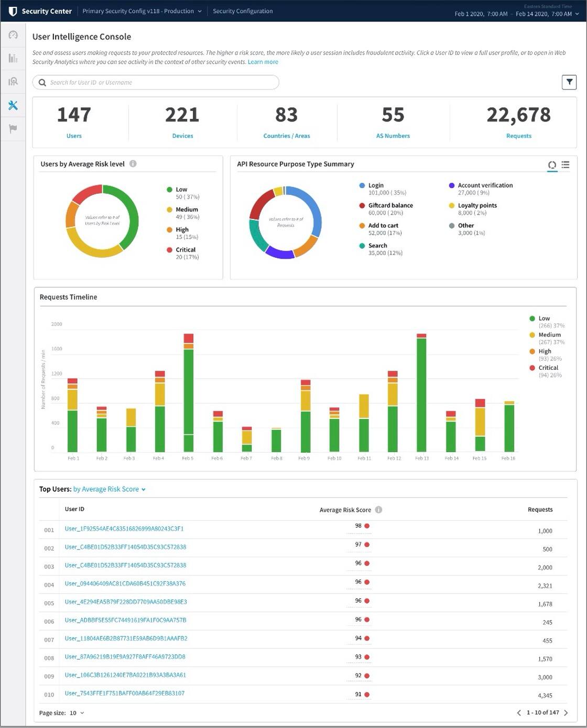Image resolution: width=587 pixels, height=728 pixels.
Task: Click the green Low legend color swatch in risk level chart
Action: point(169,190)
